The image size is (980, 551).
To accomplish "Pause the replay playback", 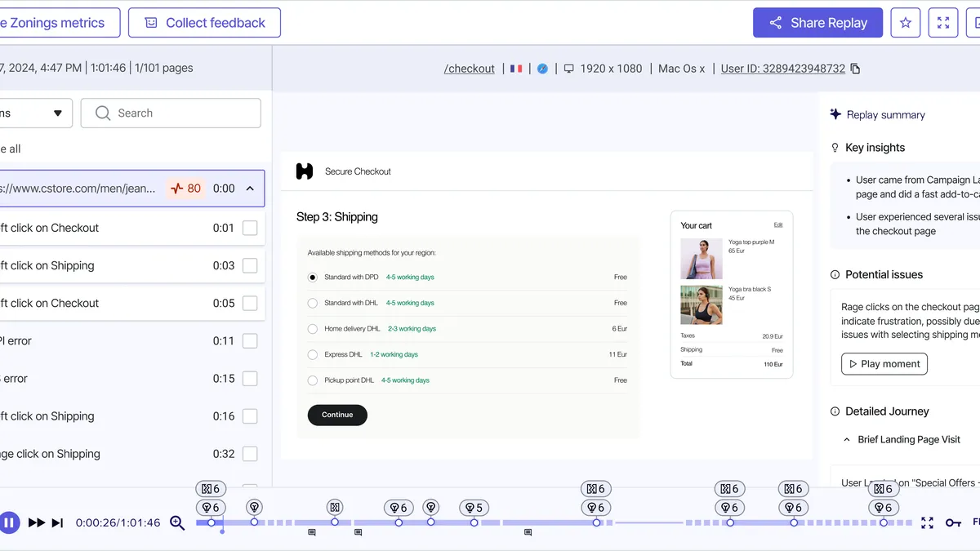I will click(9, 522).
